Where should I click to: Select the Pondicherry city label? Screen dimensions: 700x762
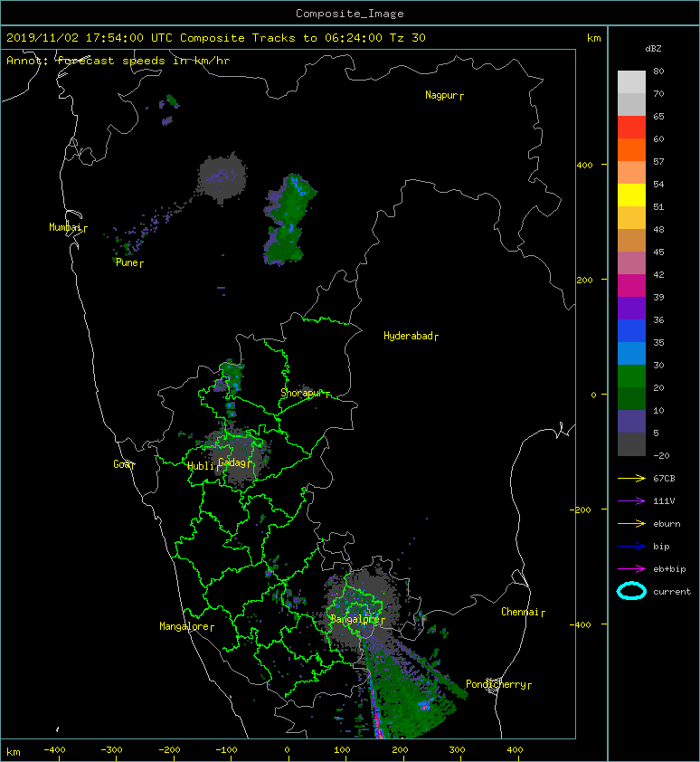[x=498, y=685]
